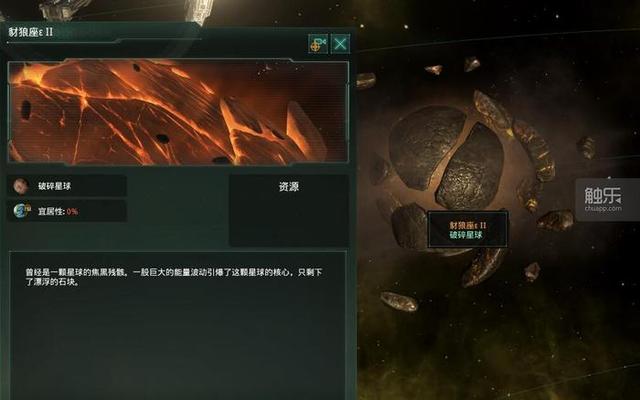Click the small asteroid above the planet
This screenshot has height=400, width=640.
471,64
